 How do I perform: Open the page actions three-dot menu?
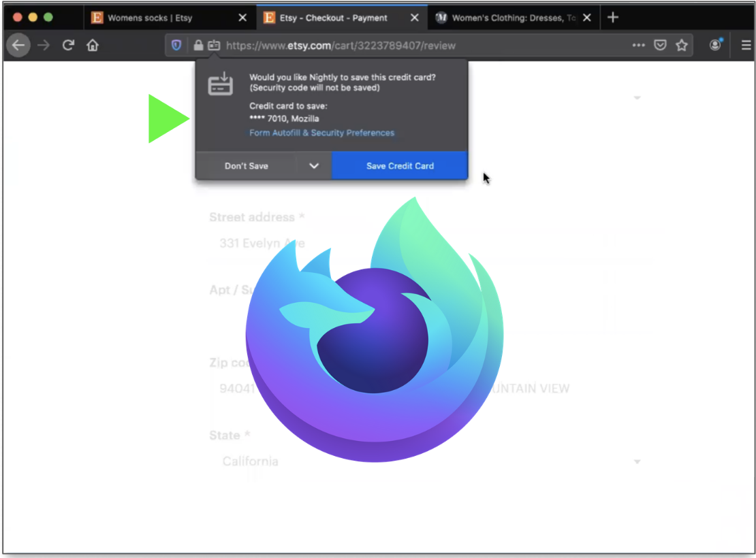(x=638, y=46)
